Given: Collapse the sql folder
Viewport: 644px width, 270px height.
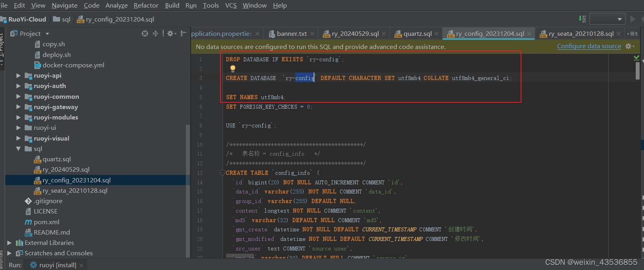Looking at the screenshot, I should coord(18,149).
